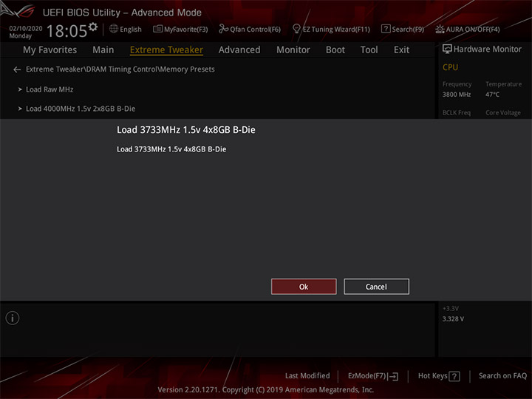Image resolution: width=532 pixels, height=399 pixels.
Task: Click the settings gear next to the clock
Action: click(93, 27)
